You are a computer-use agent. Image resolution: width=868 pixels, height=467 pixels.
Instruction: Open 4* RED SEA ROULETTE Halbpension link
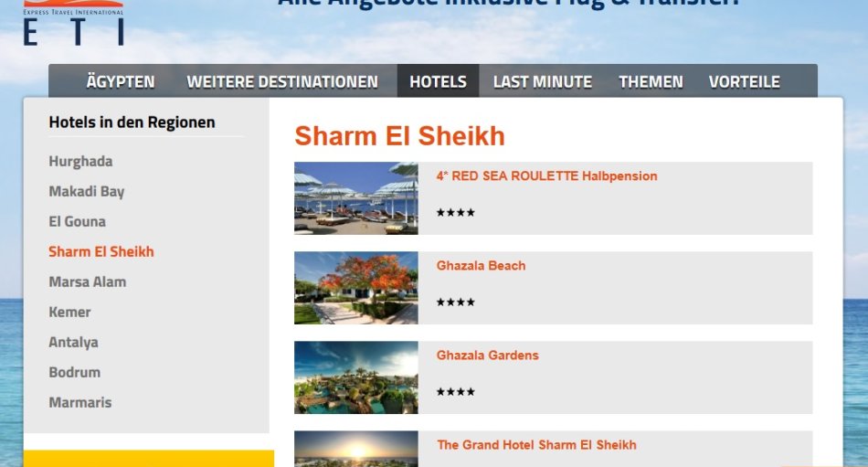[546, 176]
